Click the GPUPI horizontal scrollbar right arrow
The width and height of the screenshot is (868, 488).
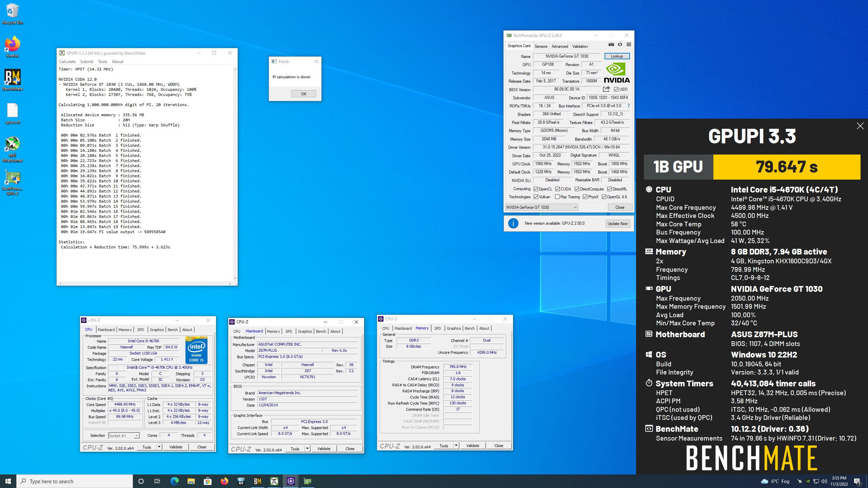click(x=230, y=284)
